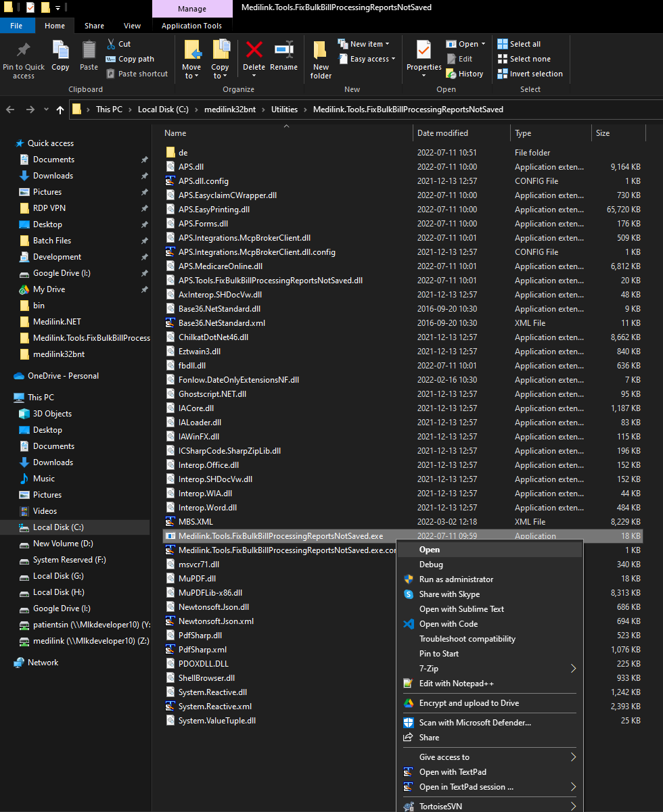Click Invert selection in ribbon
This screenshot has width=663, height=812.
530,74
